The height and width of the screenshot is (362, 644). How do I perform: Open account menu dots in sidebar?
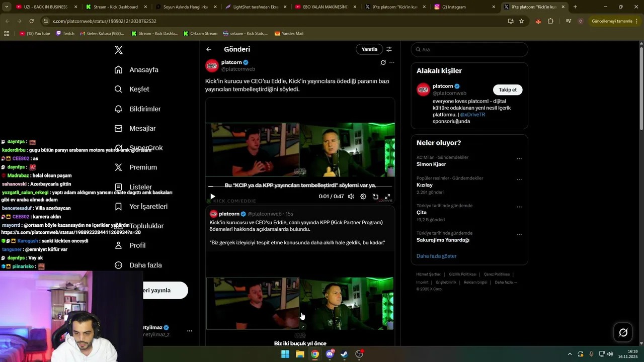pyautogui.click(x=190, y=331)
